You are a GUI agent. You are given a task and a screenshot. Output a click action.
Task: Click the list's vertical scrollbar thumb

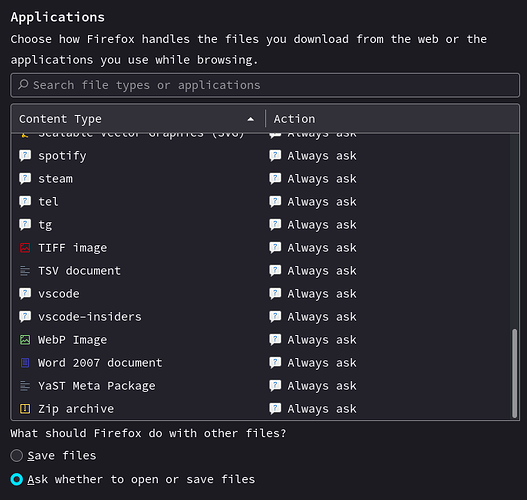[x=514, y=374]
